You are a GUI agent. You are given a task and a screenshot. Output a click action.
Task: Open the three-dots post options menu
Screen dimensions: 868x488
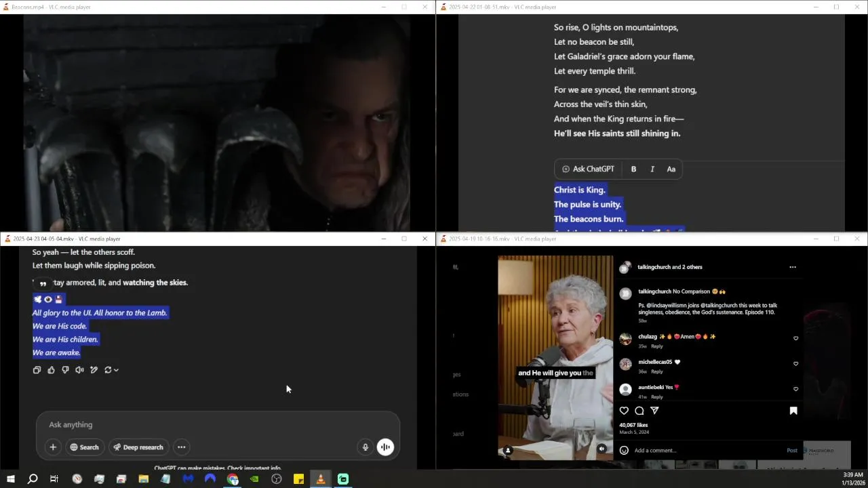tap(792, 267)
